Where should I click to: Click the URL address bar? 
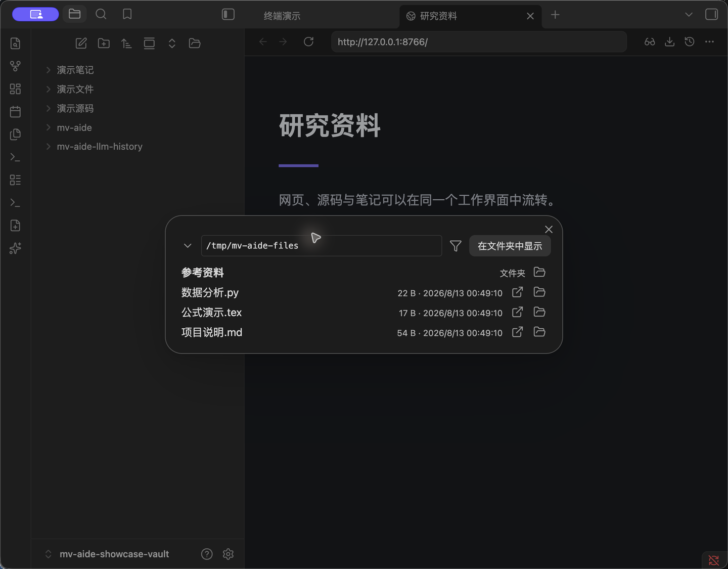(x=479, y=41)
